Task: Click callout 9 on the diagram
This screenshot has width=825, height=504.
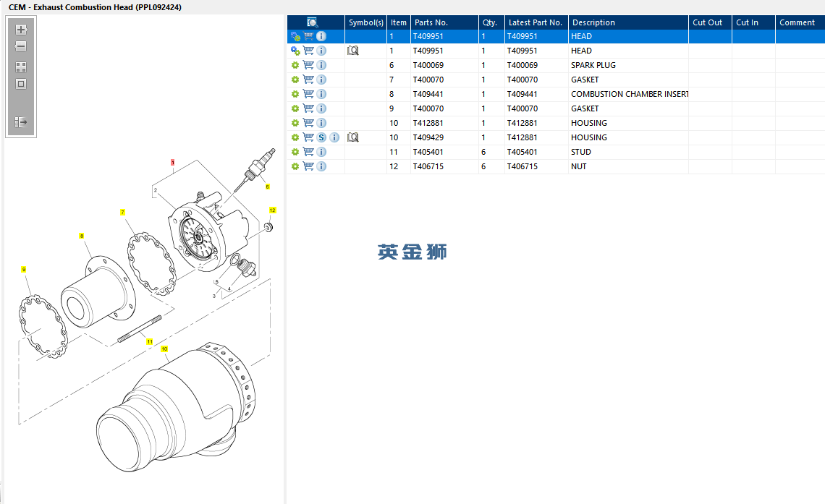Action: (x=24, y=270)
